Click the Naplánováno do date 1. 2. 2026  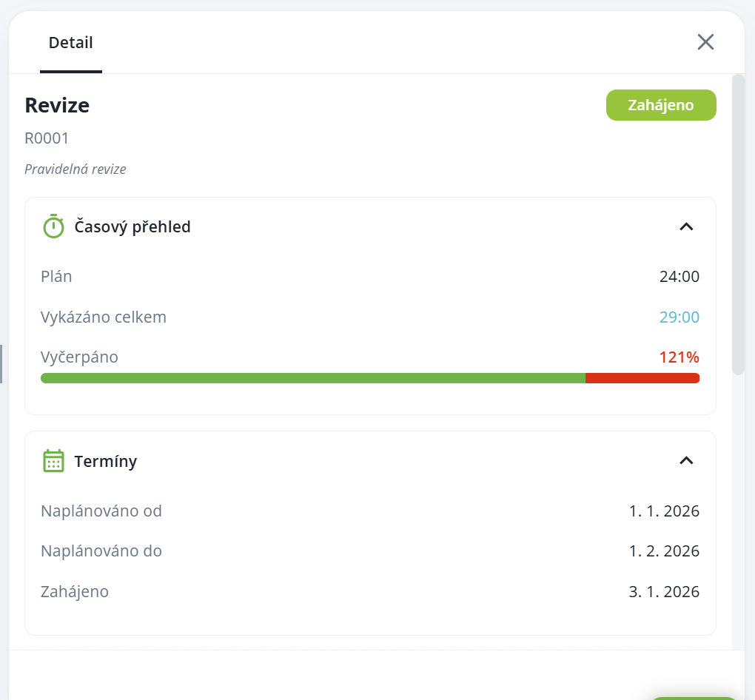click(x=664, y=551)
